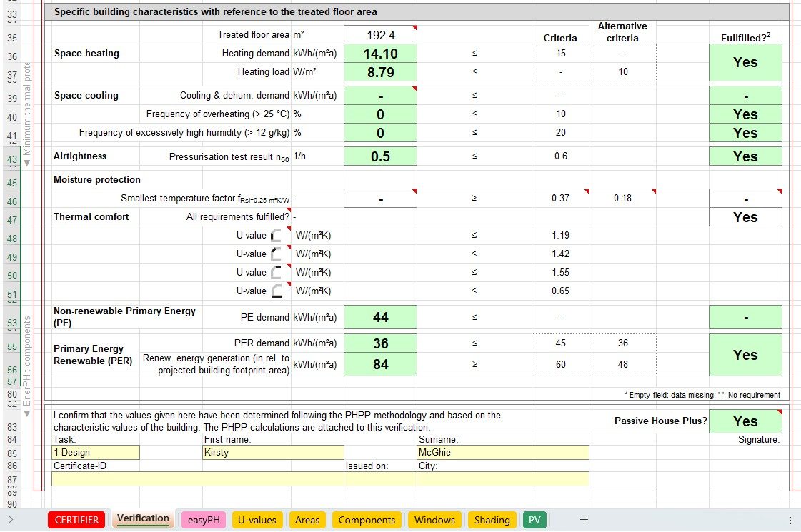Open the three-dot sheet options menu
This screenshot has width=801, height=532.
(x=790, y=520)
